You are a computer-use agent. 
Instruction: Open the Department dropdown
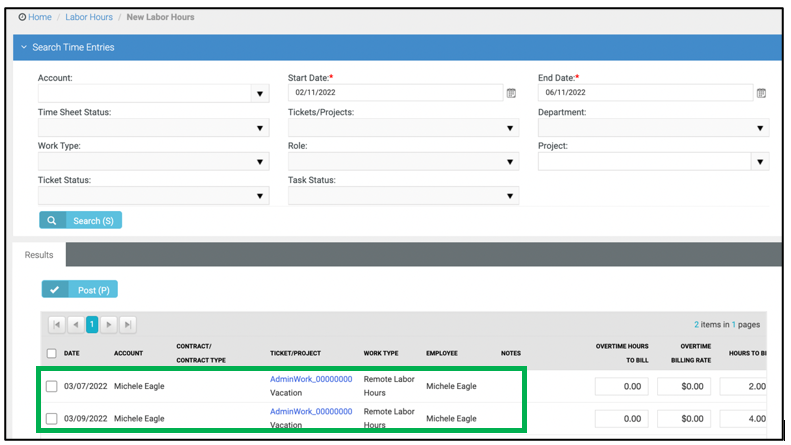pos(760,128)
